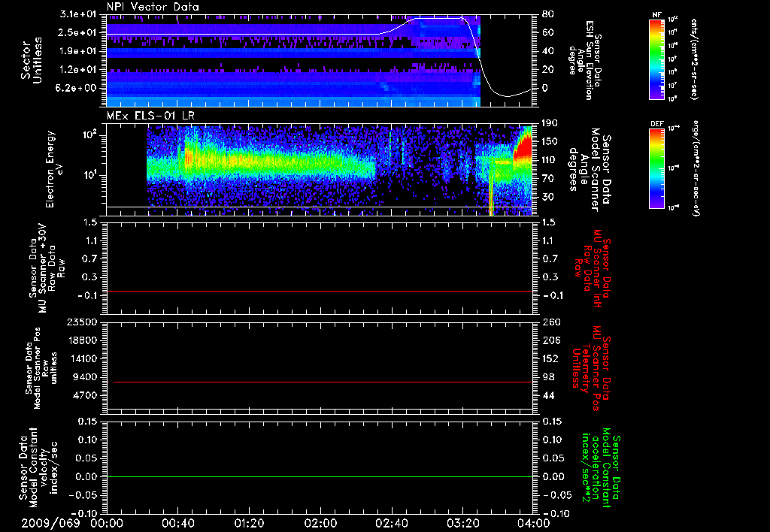Select the 'Sector Unitless' axis title
This screenshot has width=770, height=532.
tap(32, 60)
